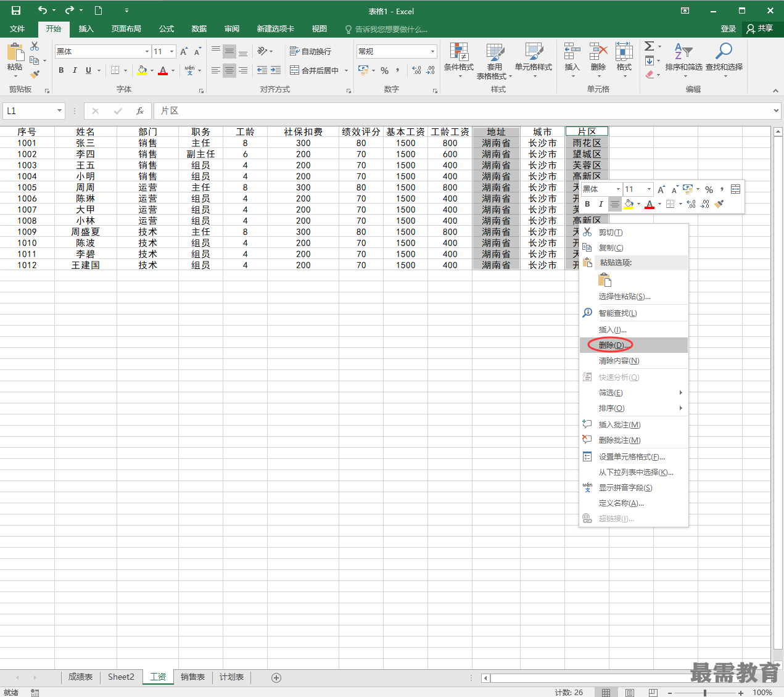
Task: Open Conditional Formatting (条件格式)
Action: pyautogui.click(x=459, y=60)
